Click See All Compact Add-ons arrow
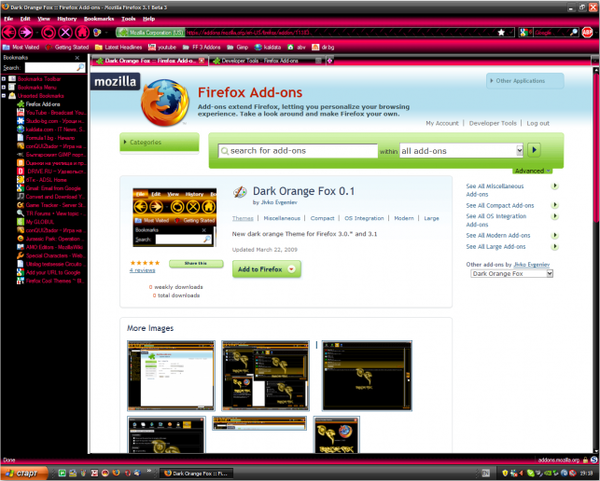 tap(554, 205)
